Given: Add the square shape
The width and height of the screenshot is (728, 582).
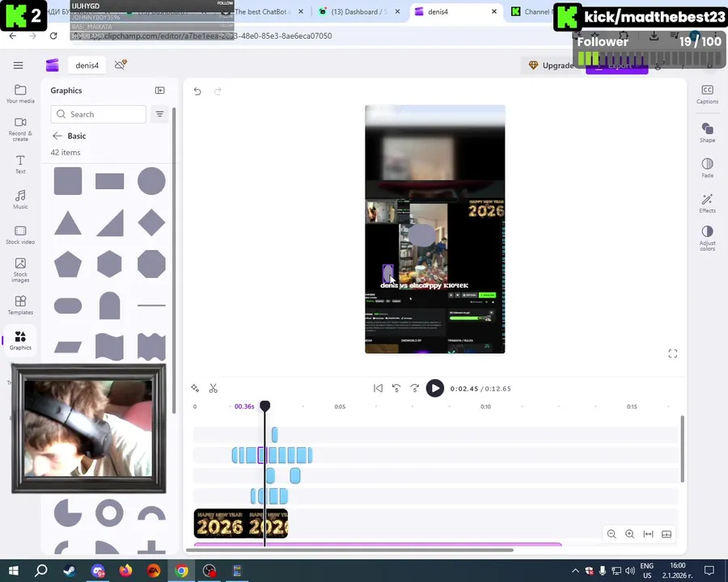Looking at the screenshot, I should [x=68, y=181].
